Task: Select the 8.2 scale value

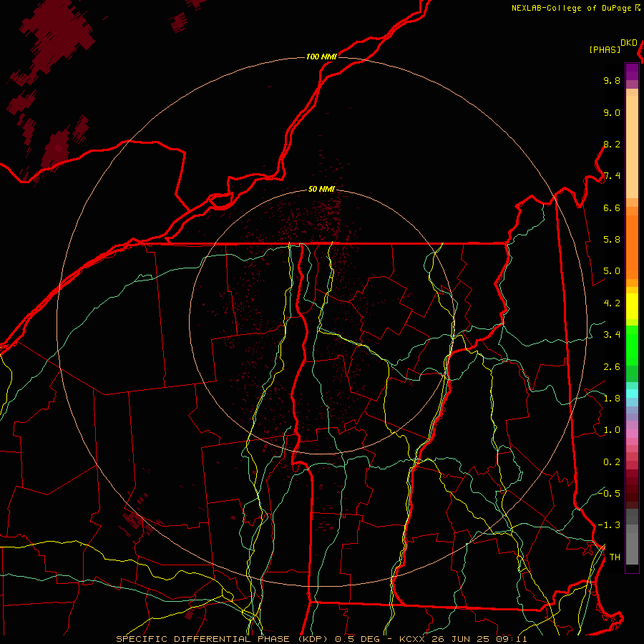Action: click(612, 144)
